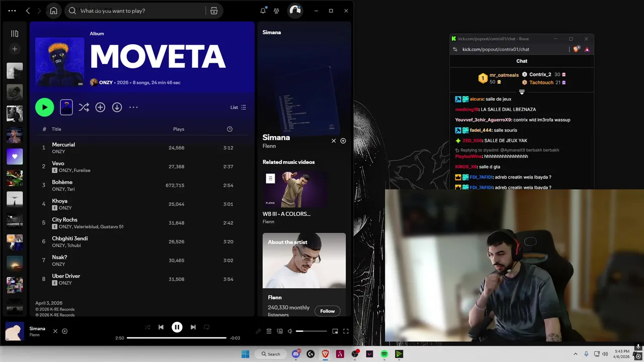Sort tracks by duration clock header

(x=229, y=129)
